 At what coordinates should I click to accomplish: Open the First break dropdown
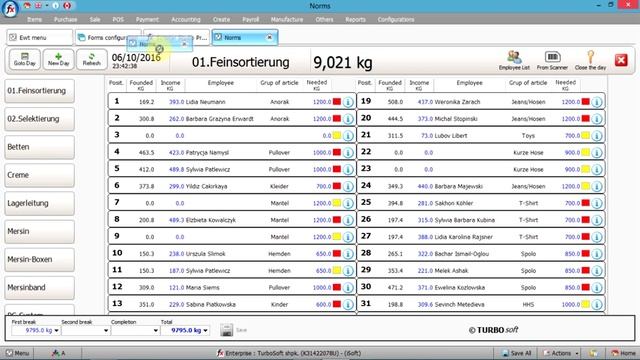tap(56, 330)
